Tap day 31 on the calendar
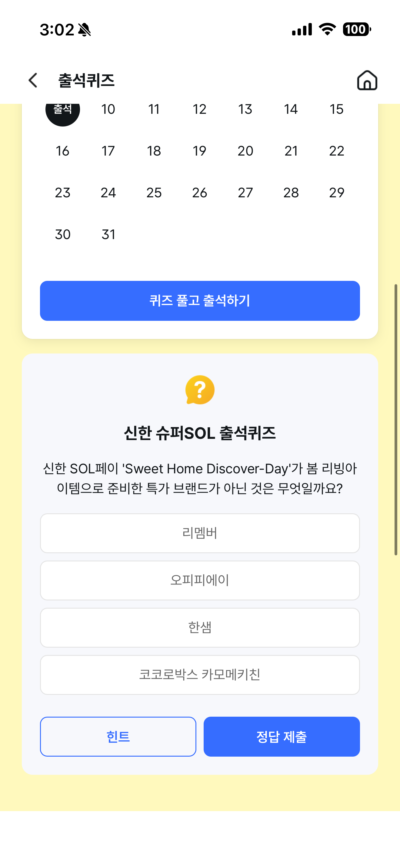The image size is (400, 868). coord(108,235)
